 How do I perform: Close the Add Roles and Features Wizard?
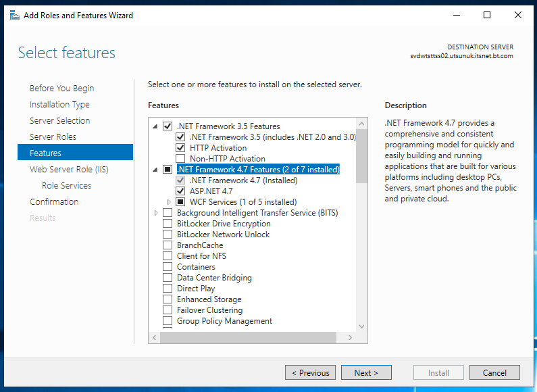[x=518, y=15]
